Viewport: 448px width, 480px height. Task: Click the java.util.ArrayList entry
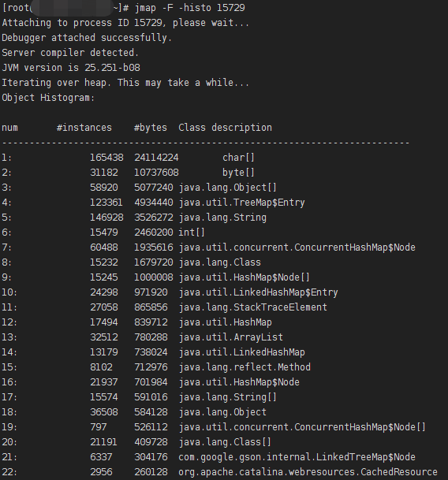231,337
